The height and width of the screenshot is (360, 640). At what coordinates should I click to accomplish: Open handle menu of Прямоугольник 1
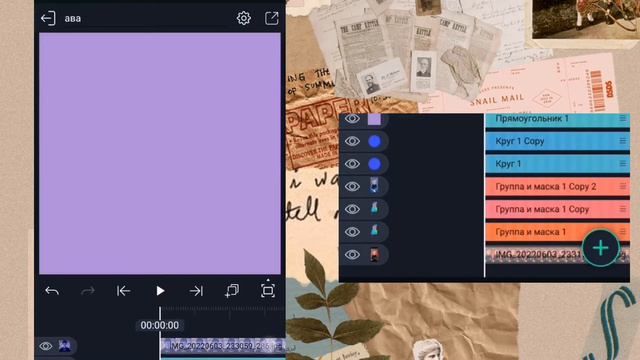[622, 118]
